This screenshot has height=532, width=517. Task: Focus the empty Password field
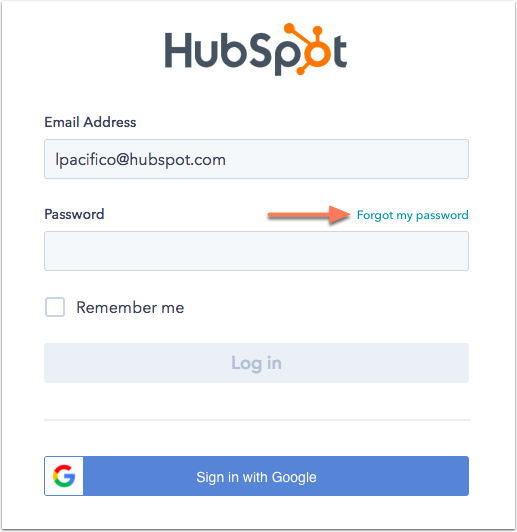coord(256,251)
